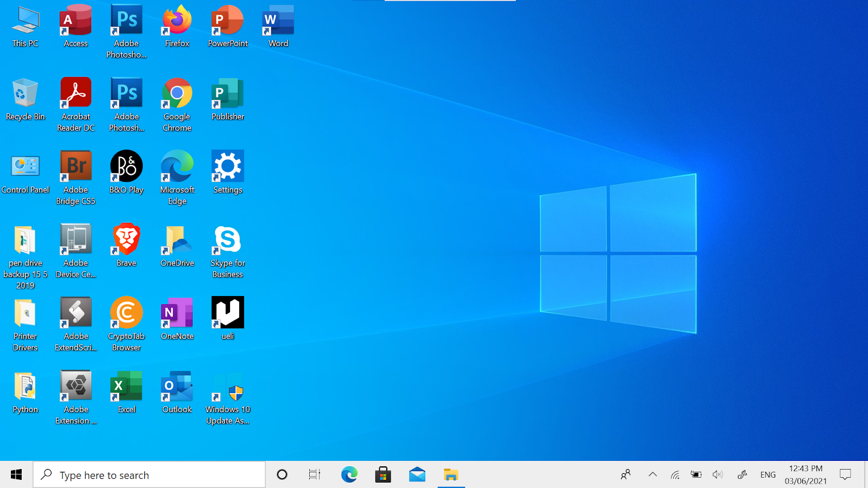Select the Adobe ExtendScri... icon

click(76, 324)
